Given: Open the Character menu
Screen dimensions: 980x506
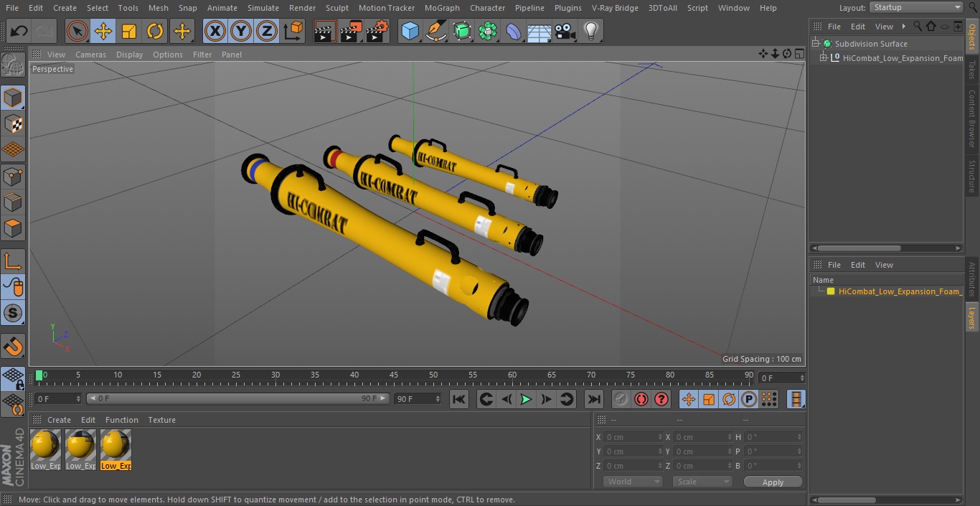Looking at the screenshot, I should click(x=488, y=8).
